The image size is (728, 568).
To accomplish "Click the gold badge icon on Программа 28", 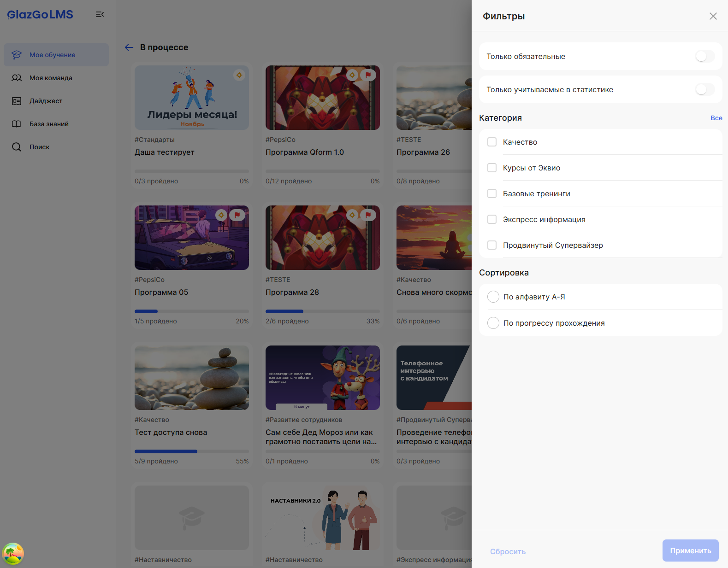I will (x=352, y=215).
